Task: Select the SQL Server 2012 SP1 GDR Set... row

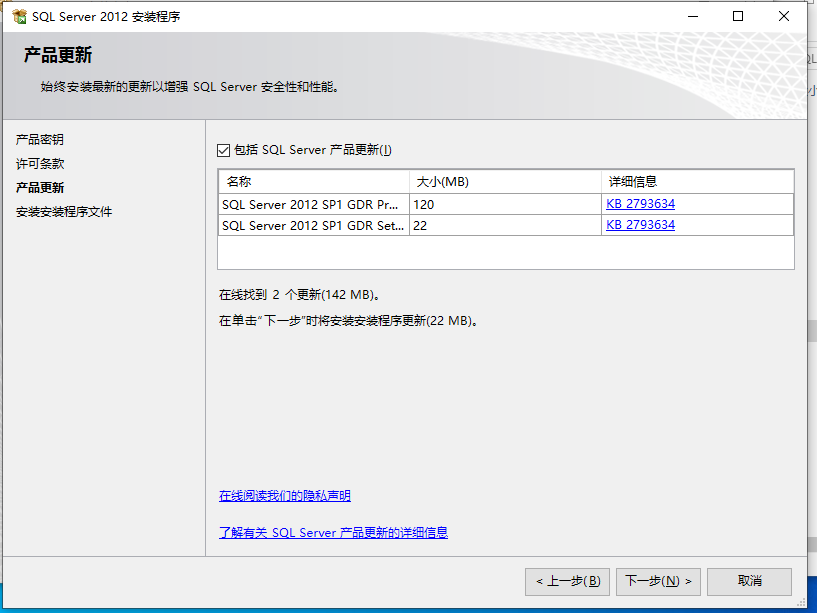Action: coord(505,225)
